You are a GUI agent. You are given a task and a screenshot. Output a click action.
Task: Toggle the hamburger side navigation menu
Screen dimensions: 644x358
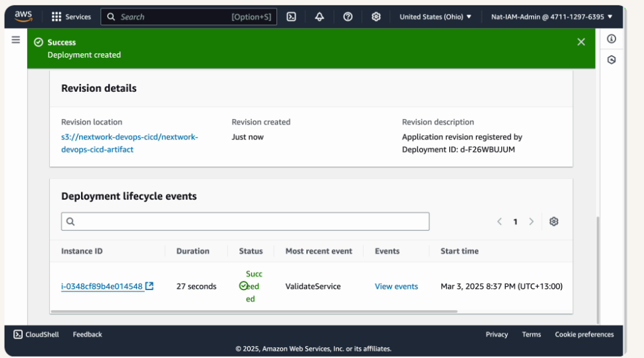coord(16,40)
